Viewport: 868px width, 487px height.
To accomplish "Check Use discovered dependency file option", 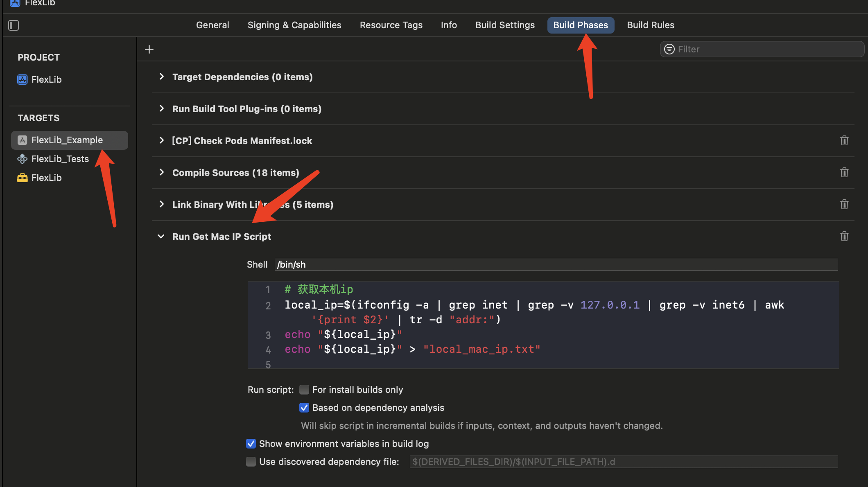I will pos(251,462).
